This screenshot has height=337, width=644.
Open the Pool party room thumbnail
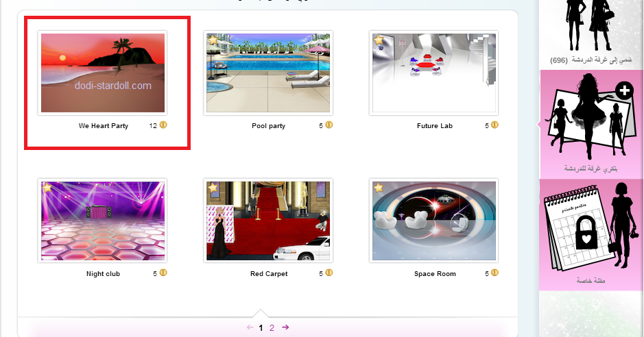point(268,73)
